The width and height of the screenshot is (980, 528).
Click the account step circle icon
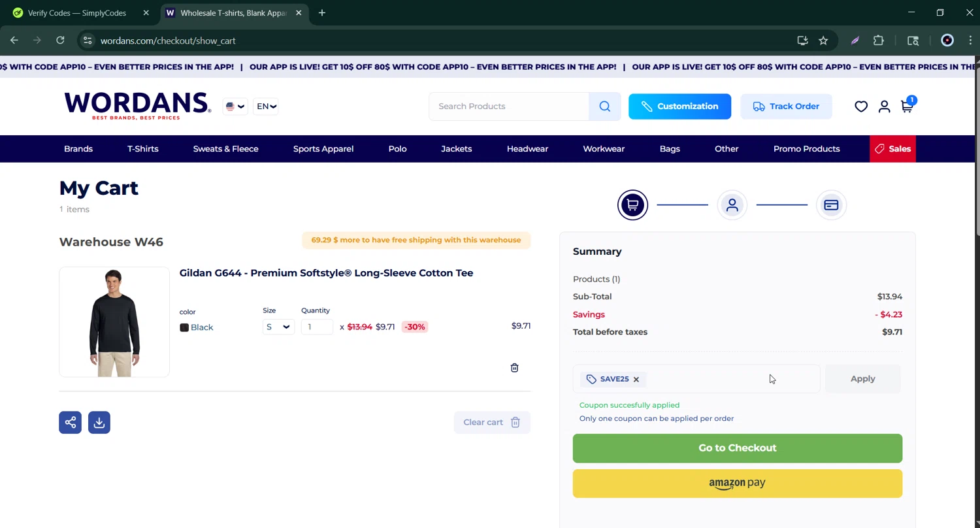(x=732, y=205)
